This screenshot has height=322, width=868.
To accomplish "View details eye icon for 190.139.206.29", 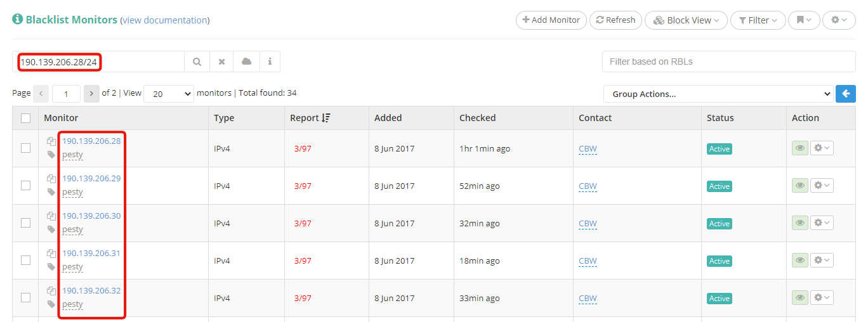I will coord(800,186).
